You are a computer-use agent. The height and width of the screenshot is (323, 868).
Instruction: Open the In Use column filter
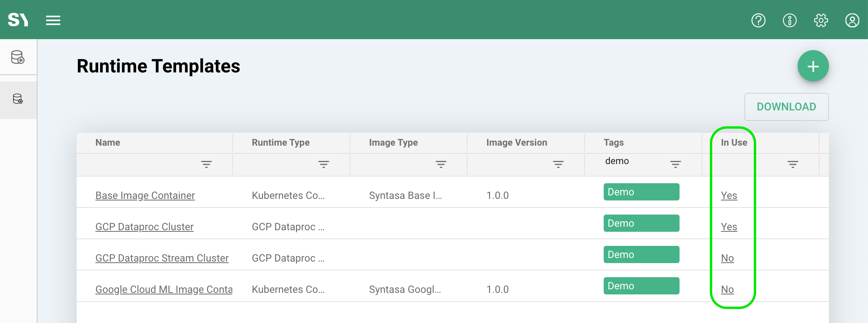(x=793, y=164)
